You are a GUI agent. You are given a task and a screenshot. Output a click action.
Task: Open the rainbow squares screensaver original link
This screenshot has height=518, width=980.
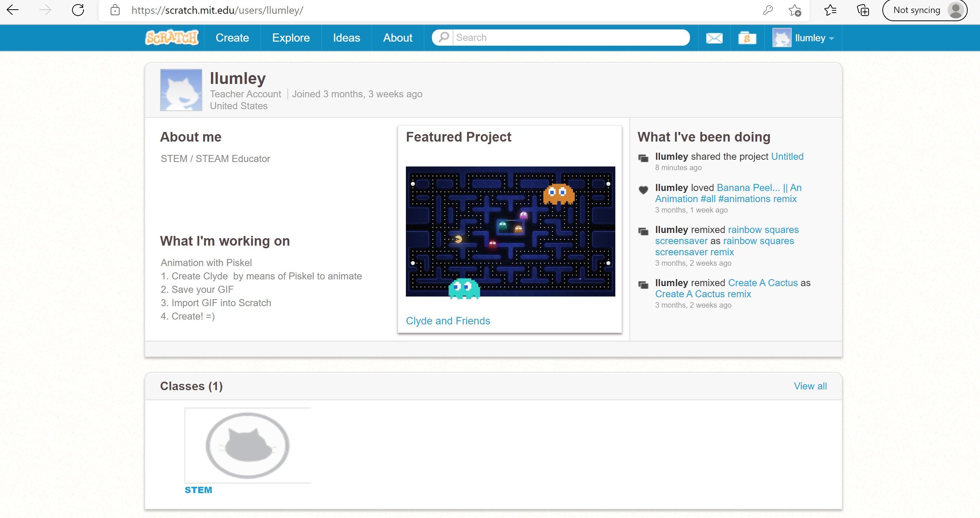[727, 235]
